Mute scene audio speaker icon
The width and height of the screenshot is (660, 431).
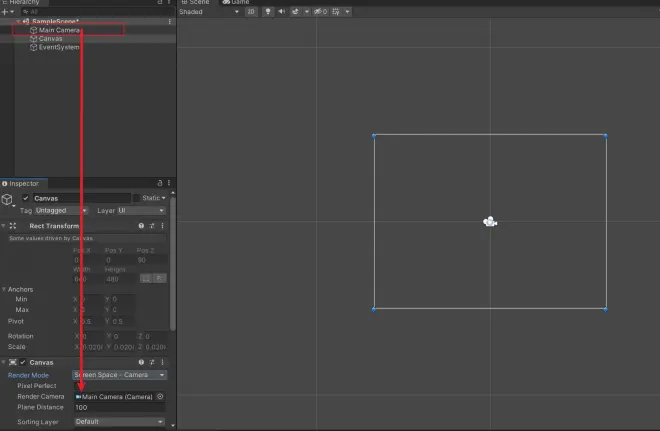coord(282,12)
